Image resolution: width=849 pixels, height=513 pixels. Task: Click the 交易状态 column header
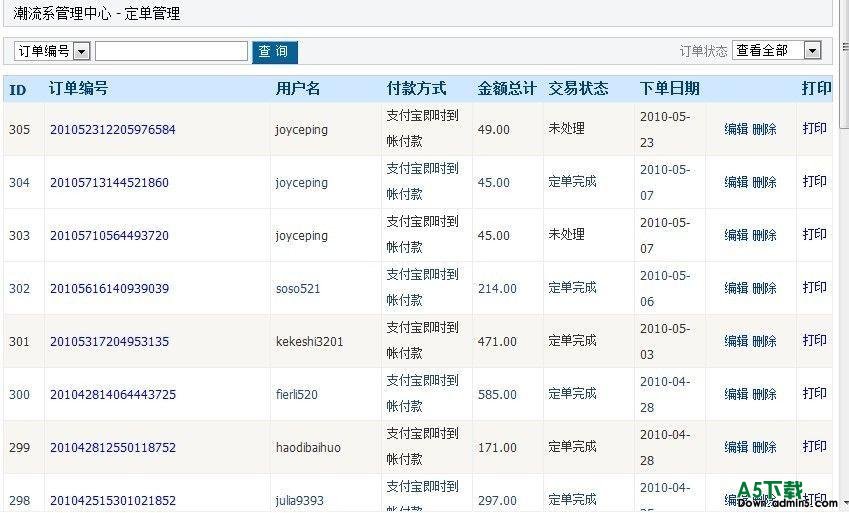coord(578,89)
